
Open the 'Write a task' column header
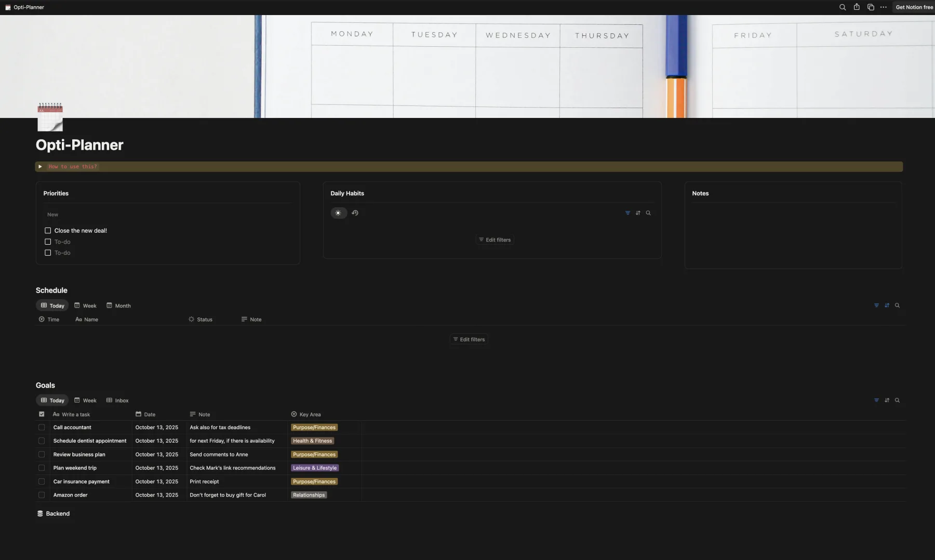point(72,415)
